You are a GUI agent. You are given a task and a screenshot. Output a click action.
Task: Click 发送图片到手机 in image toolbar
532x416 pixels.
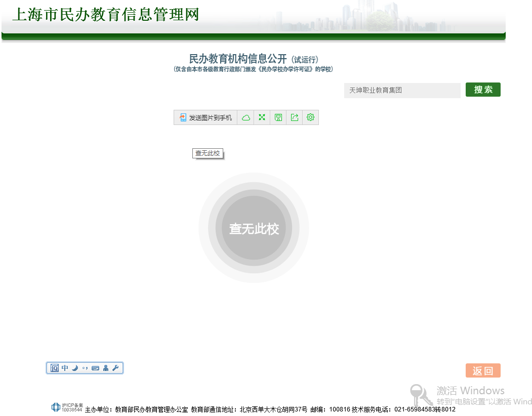[x=206, y=117]
